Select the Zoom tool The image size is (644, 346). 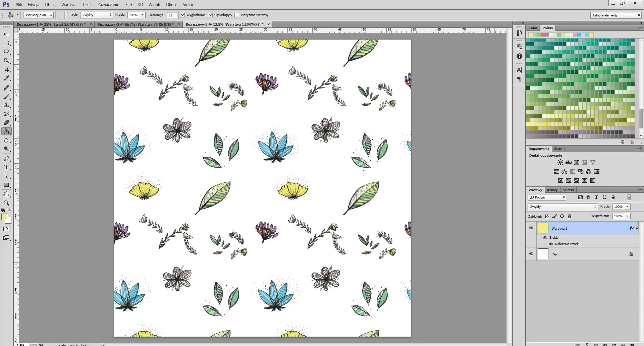tap(6, 203)
